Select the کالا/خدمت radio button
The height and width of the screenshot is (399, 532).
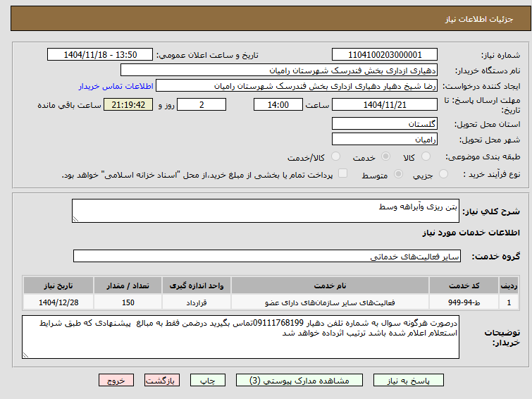pos(335,156)
